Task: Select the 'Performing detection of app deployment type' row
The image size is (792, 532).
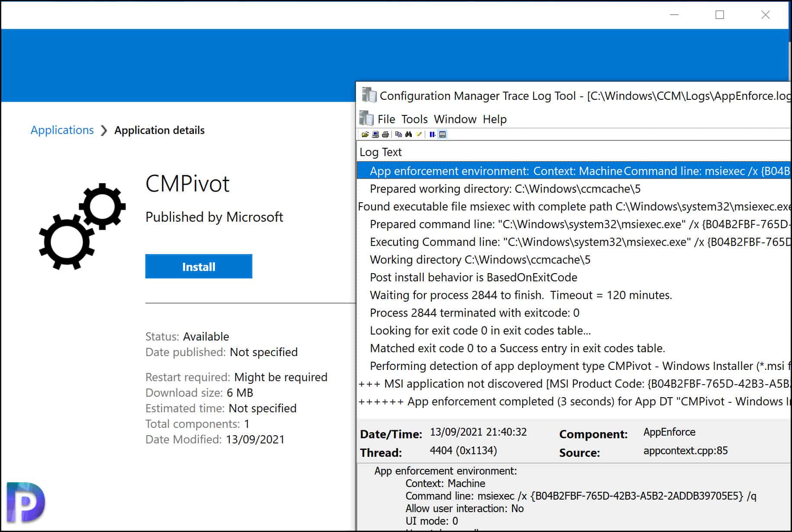Action: tap(574, 366)
